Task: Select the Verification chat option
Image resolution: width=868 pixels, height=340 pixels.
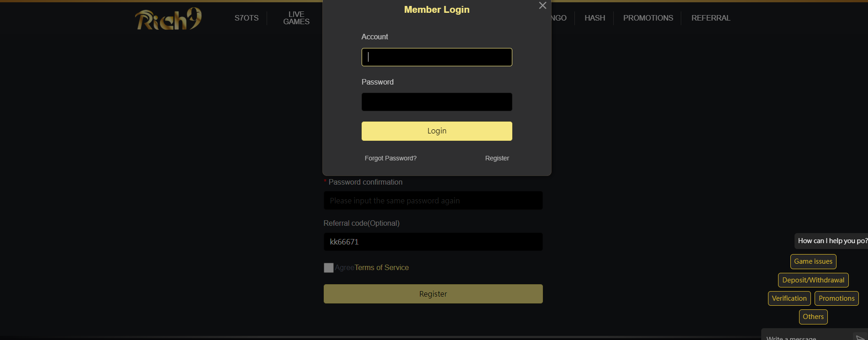Action: point(789,298)
